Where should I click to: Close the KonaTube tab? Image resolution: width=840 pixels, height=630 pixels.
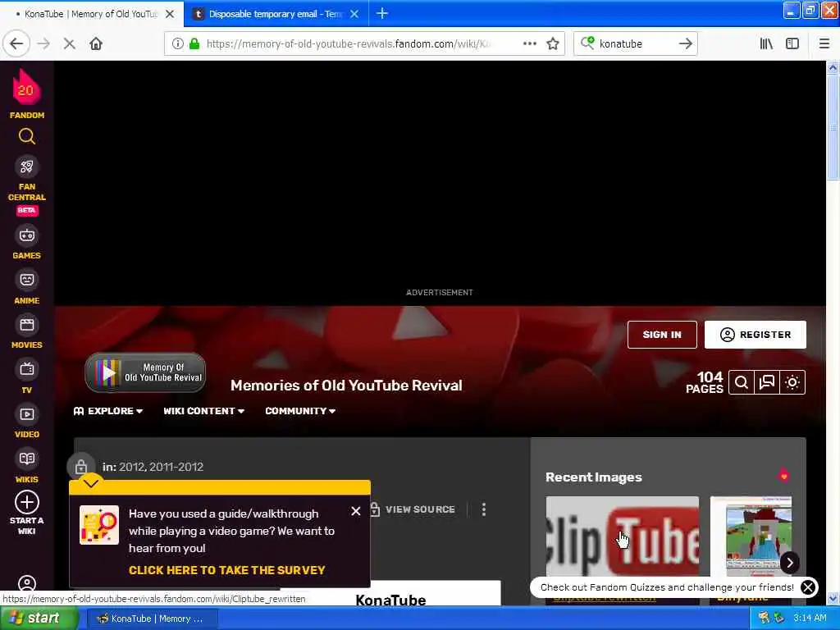pos(170,14)
